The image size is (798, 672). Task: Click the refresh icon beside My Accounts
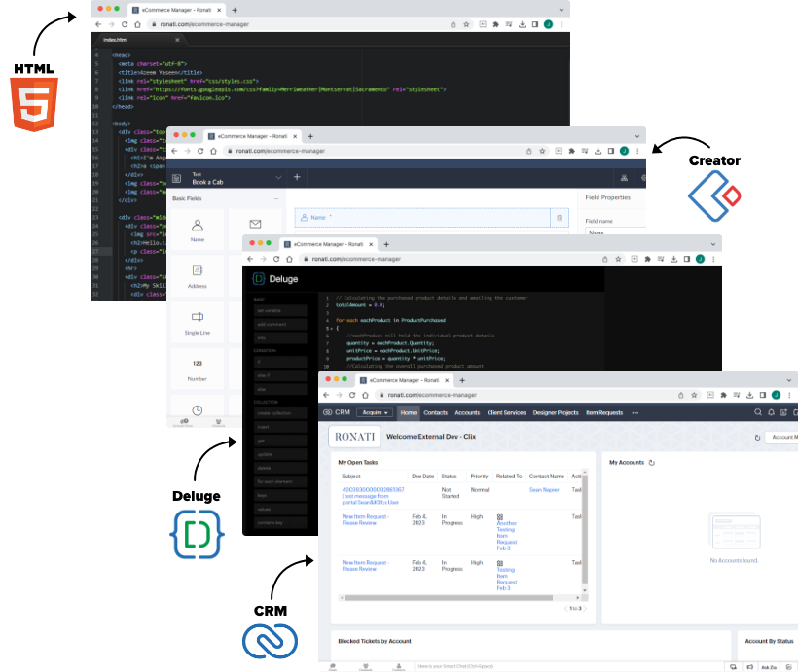point(652,463)
